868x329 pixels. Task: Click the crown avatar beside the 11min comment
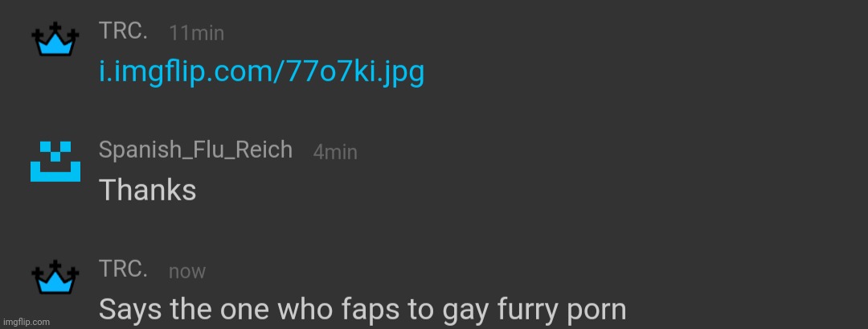(55, 39)
